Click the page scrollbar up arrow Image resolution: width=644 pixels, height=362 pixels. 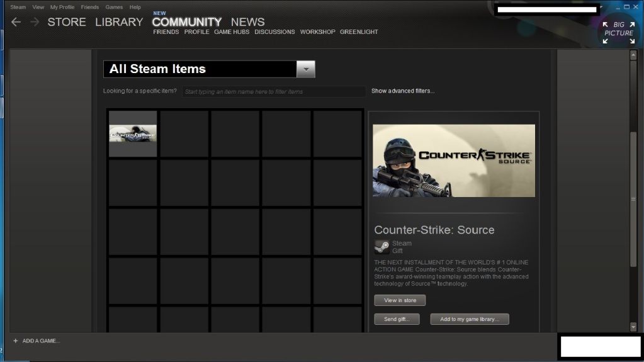(633, 55)
